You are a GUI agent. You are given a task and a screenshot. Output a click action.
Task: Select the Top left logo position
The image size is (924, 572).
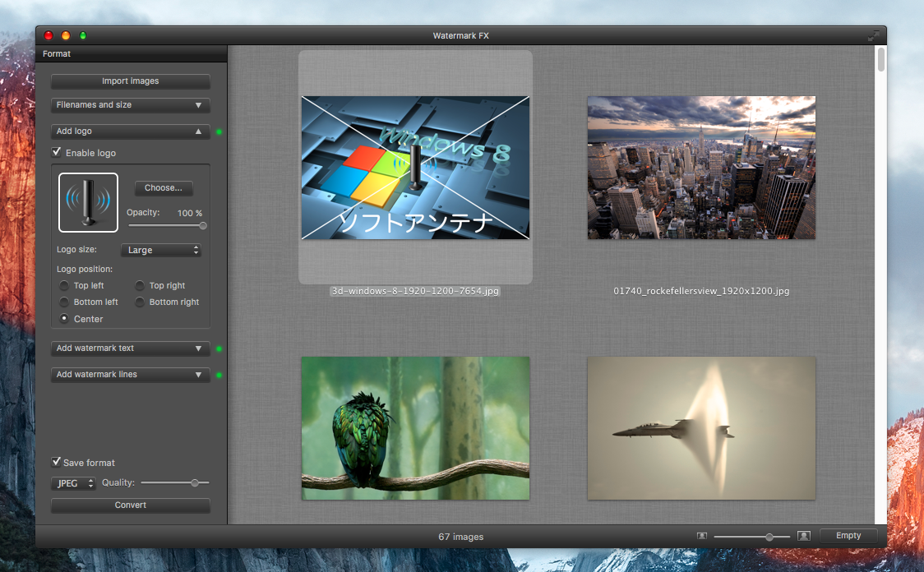click(x=65, y=286)
